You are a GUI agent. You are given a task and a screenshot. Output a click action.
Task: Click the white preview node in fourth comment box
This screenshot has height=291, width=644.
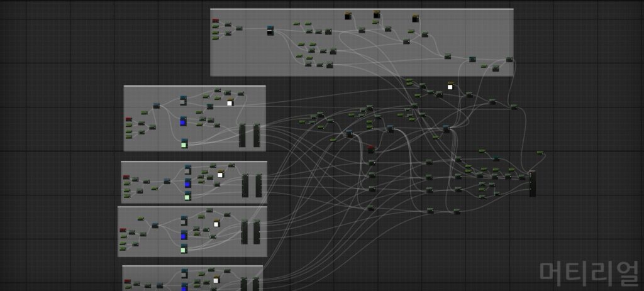(x=216, y=223)
